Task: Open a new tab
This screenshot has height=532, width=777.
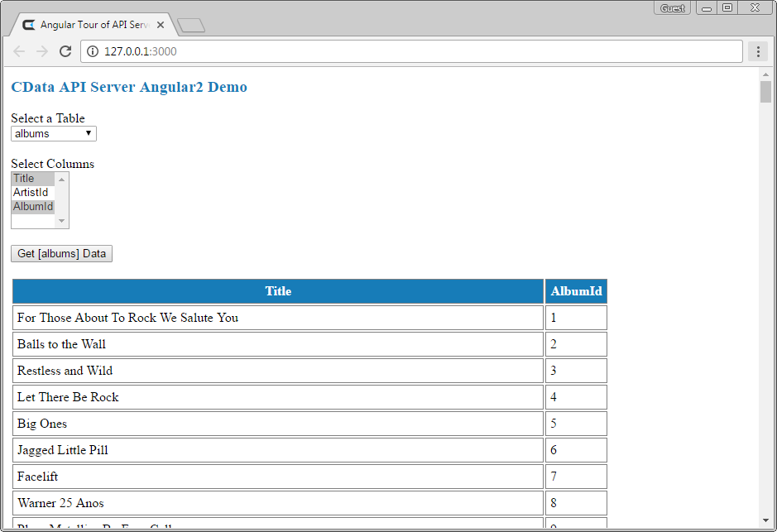Action: click(x=191, y=26)
